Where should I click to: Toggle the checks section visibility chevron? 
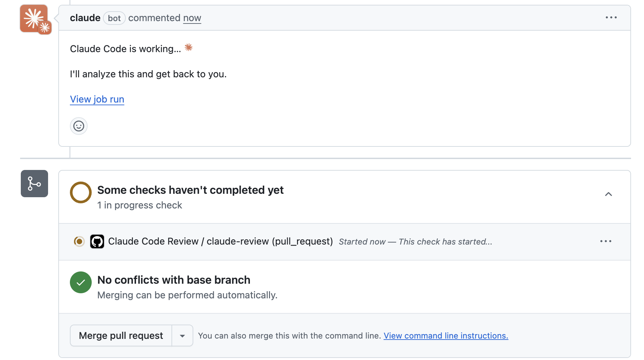click(609, 194)
